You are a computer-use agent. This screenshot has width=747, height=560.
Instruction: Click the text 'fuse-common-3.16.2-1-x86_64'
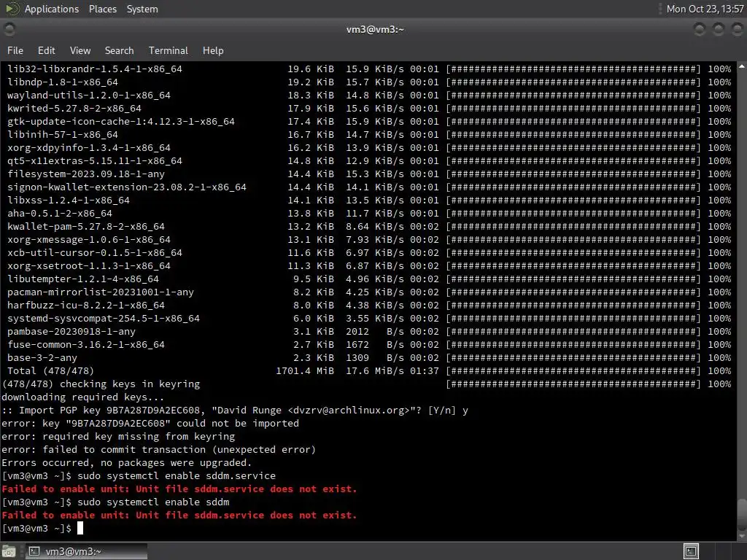(x=86, y=344)
